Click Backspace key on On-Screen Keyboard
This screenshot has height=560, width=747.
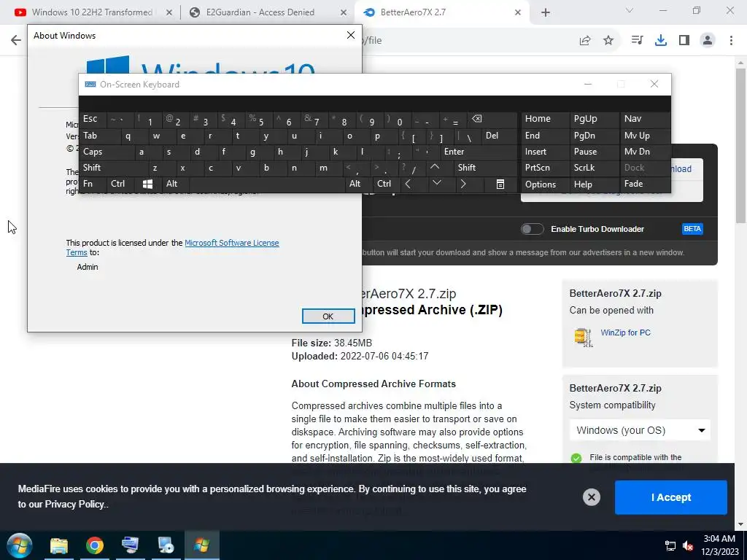coord(492,119)
